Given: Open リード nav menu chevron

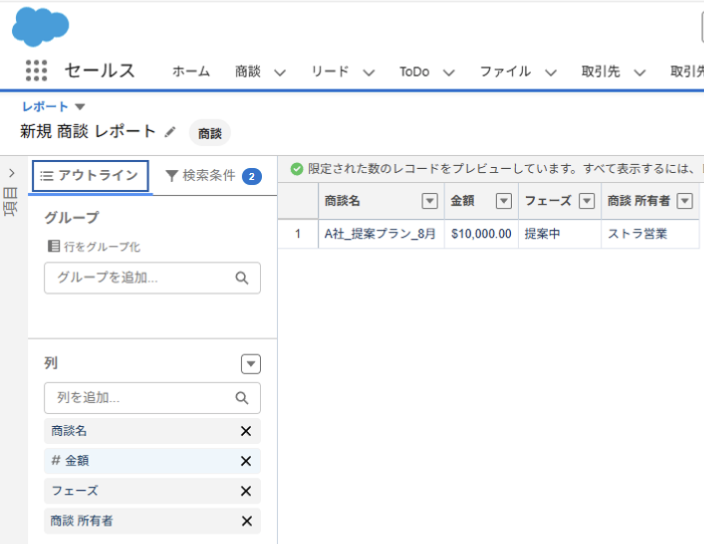Looking at the screenshot, I should pyautogui.click(x=369, y=73).
